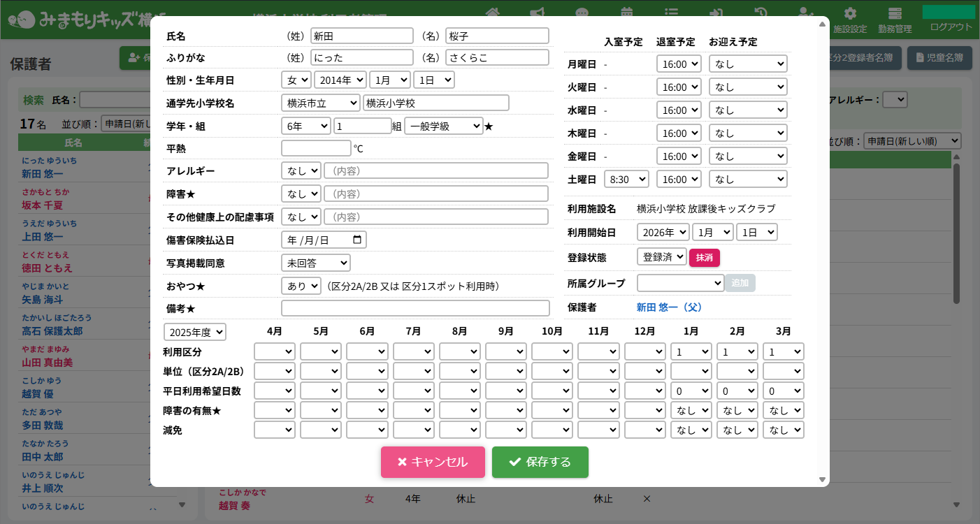Expand the 学年 grade dropdown showing 6年
Image resolution: width=980 pixels, height=524 pixels.
coord(306,126)
